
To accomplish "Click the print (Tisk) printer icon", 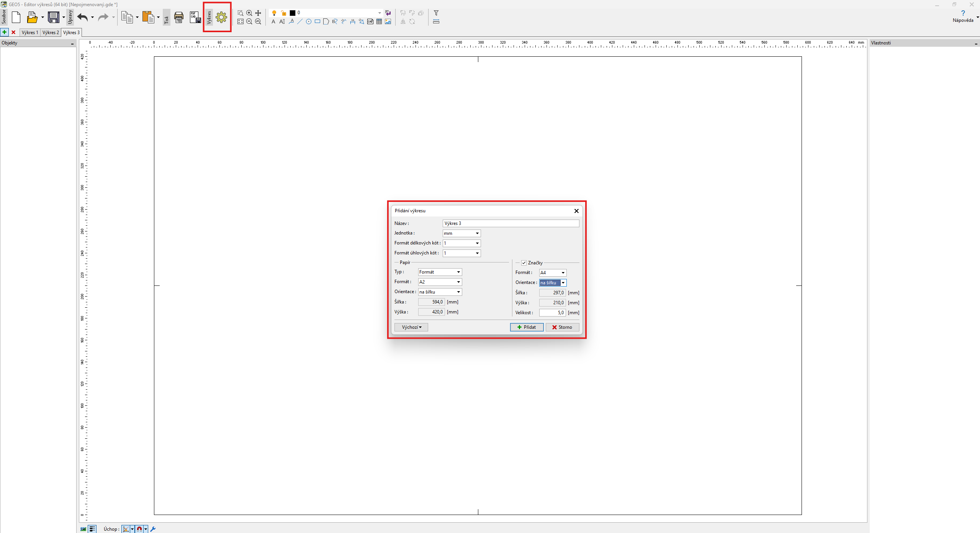I will [178, 17].
